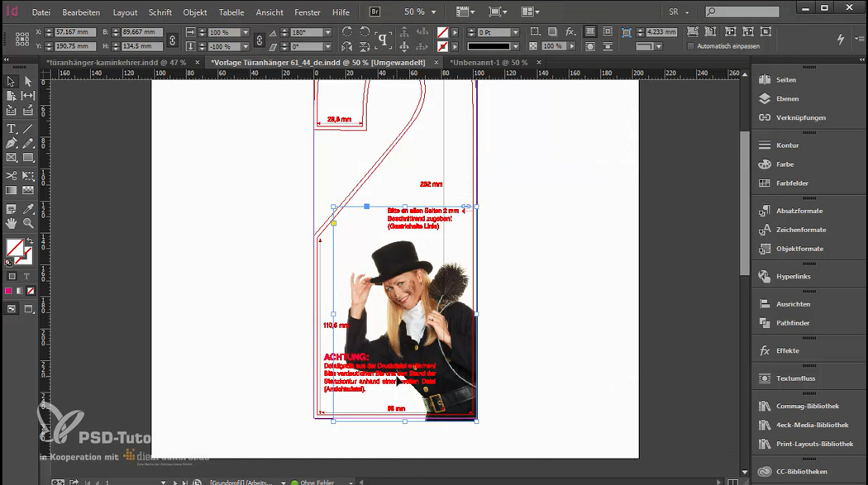The height and width of the screenshot is (485, 868).
Task: Click the reference point locator grid
Action: 22,39
